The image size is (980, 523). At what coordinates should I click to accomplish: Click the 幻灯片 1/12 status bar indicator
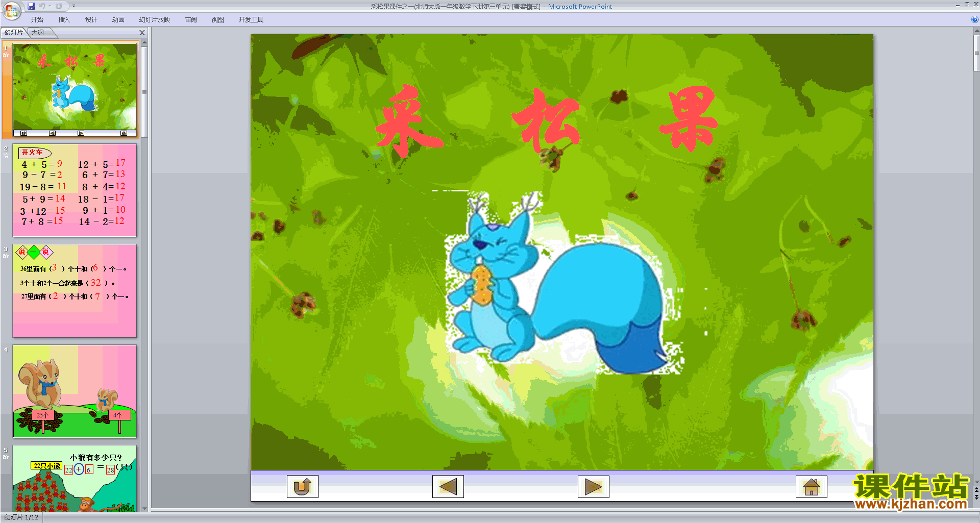[21, 517]
